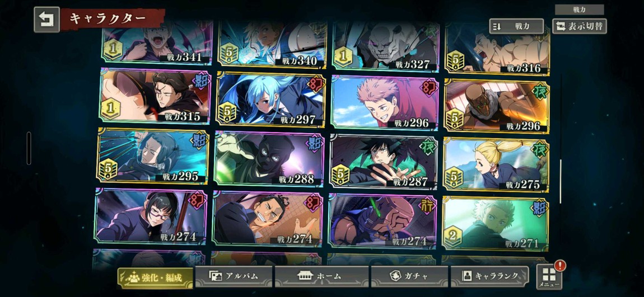Go to the ホーム tab
The width and height of the screenshot is (644, 297).
click(x=321, y=276)
